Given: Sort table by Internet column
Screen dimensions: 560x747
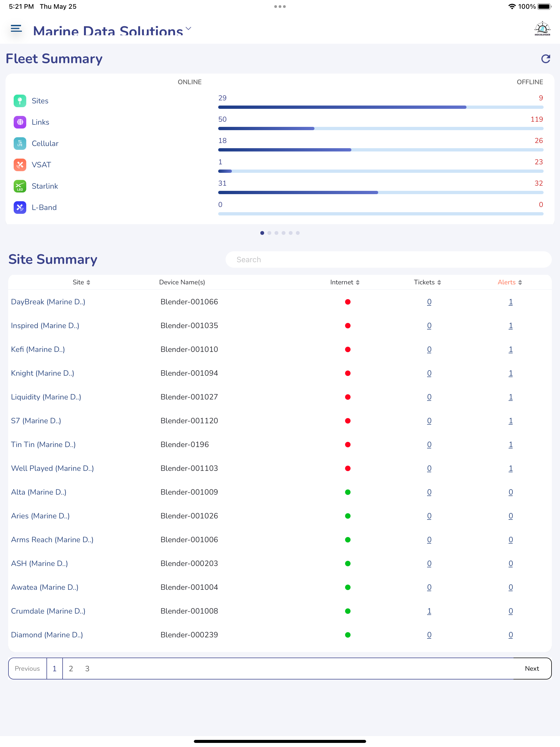Looking at the screenshot, I should (345, 282).
